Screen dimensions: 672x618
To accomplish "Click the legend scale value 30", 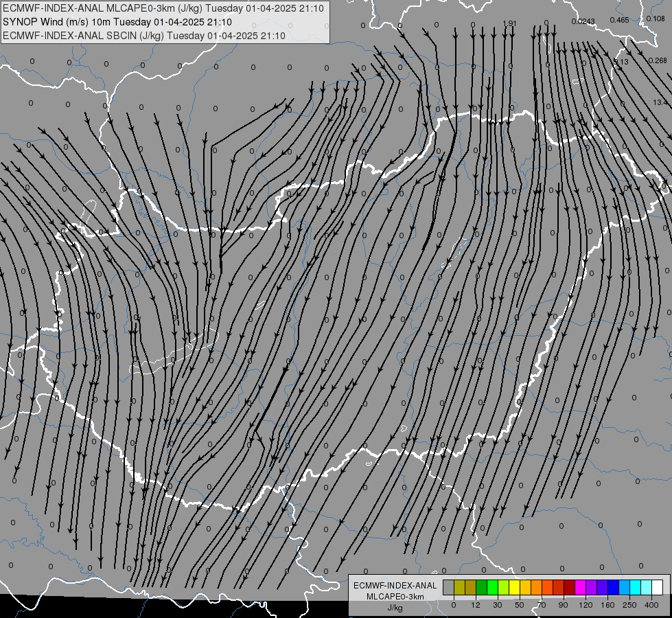I will tap(498, 605).
